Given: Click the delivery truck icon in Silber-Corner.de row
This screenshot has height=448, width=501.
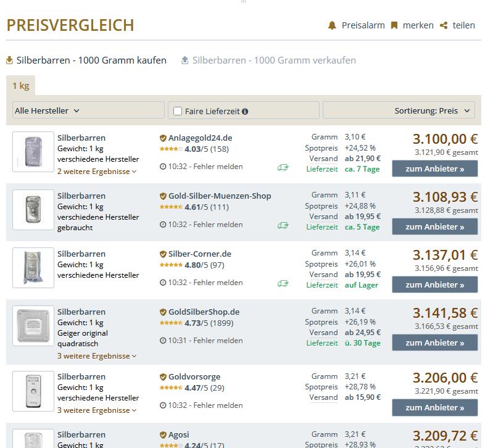Looking at the screenshot, I should coord(283,283).
